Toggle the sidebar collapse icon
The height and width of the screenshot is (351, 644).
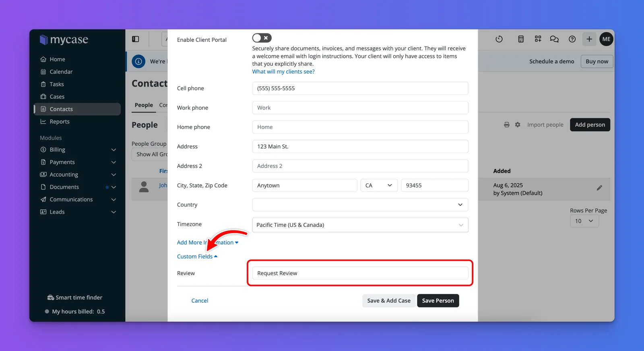136,39
